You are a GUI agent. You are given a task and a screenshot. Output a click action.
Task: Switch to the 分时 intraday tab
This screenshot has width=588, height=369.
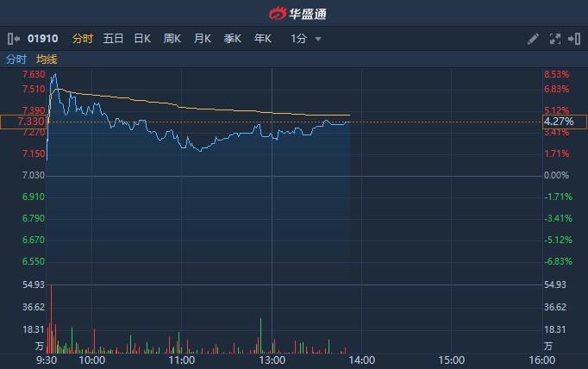pyautogui.click(x=83, y=39)
